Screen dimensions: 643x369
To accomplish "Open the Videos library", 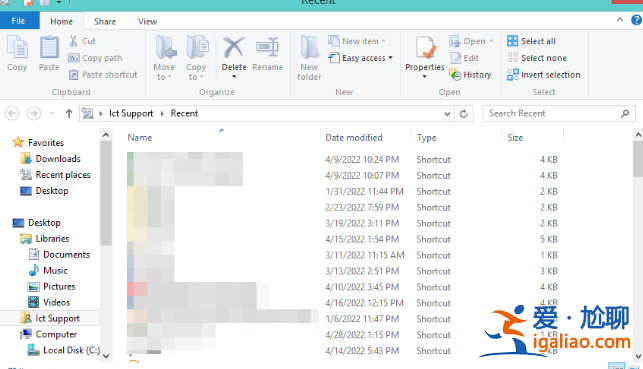I will coord(49,302).
